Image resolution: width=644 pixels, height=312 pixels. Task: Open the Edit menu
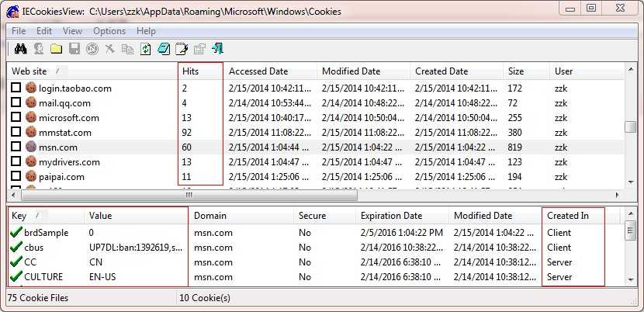tap(44, 31)
